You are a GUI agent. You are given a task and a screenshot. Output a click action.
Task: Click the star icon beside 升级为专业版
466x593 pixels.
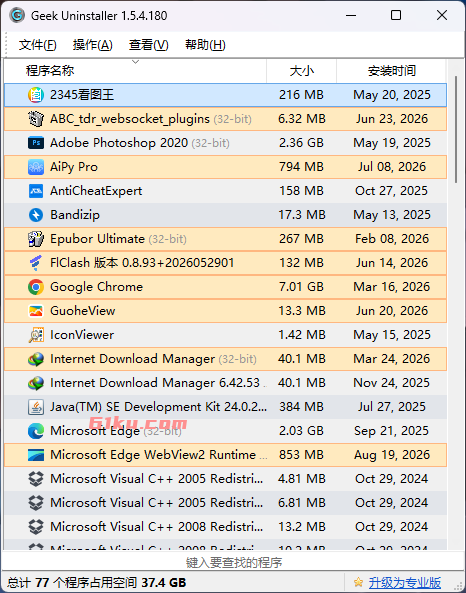(x=358, y=582)
